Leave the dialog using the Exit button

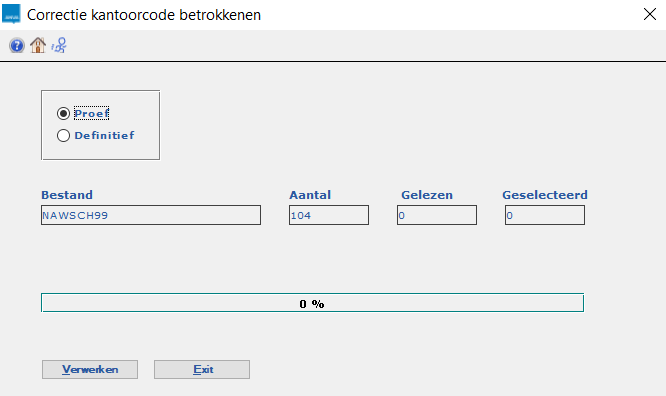(x=202, y=370)
